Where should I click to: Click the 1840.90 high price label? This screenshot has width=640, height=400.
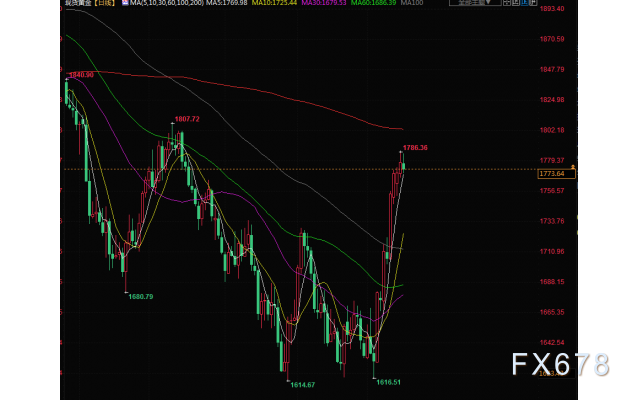[x=81, y=75]
